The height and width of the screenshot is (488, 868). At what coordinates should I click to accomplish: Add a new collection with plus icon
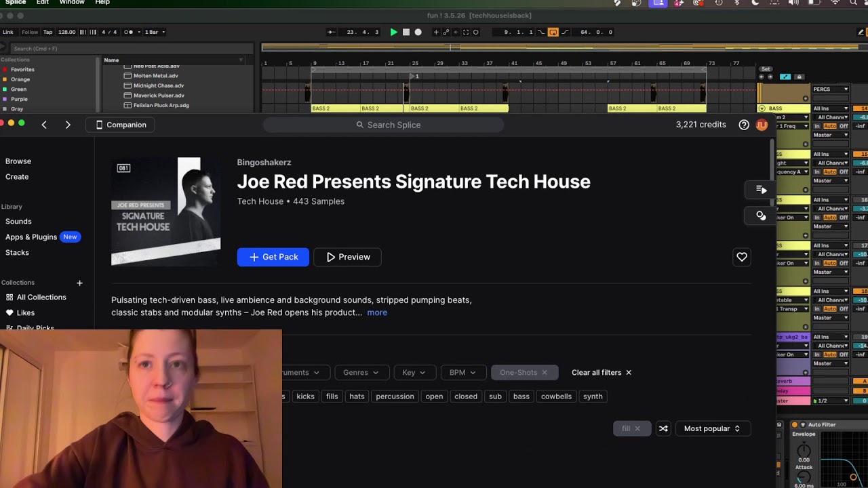click(79, 283)
